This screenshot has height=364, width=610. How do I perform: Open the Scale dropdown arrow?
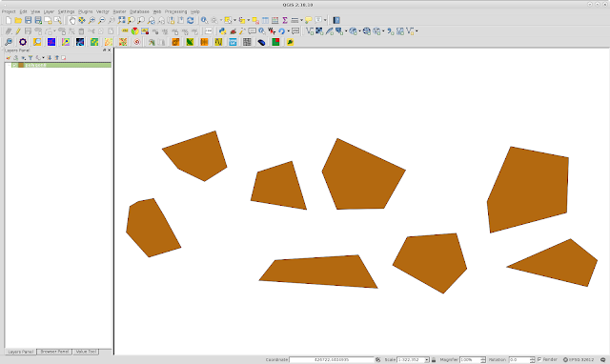pos(427,360)
